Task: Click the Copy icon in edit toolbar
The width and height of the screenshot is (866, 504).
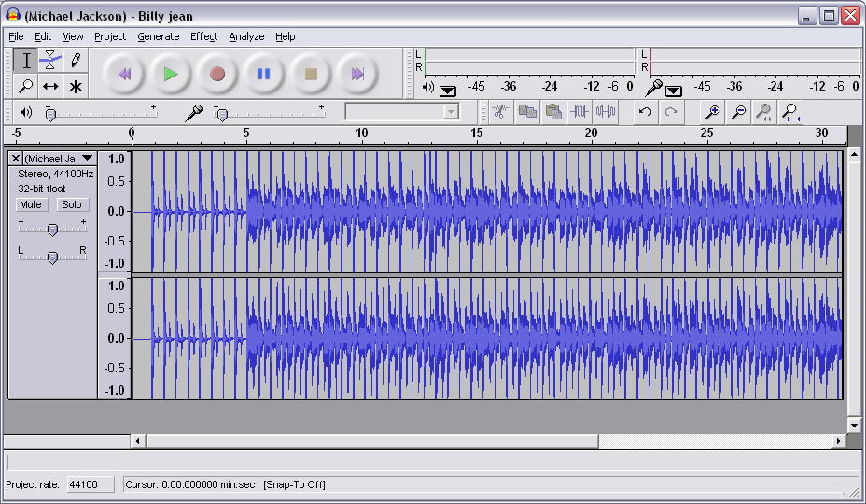Action: [x=527, y=112]
